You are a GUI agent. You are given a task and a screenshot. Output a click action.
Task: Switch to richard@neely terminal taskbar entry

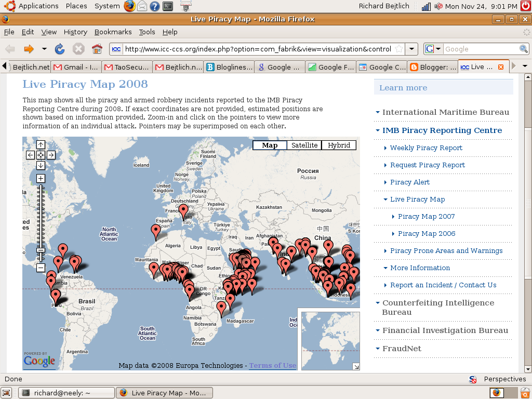[x=66, y=393]
